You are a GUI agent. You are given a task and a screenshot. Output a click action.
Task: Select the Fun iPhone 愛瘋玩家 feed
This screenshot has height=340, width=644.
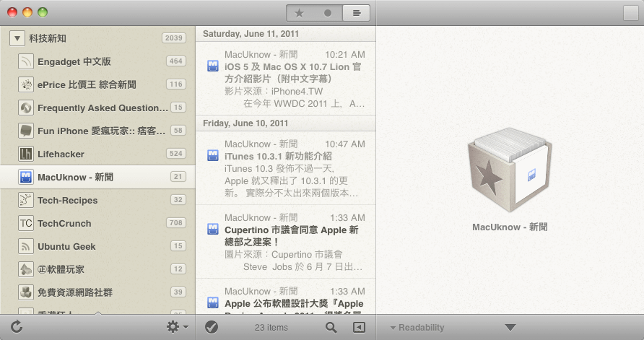tap(97, 131)
